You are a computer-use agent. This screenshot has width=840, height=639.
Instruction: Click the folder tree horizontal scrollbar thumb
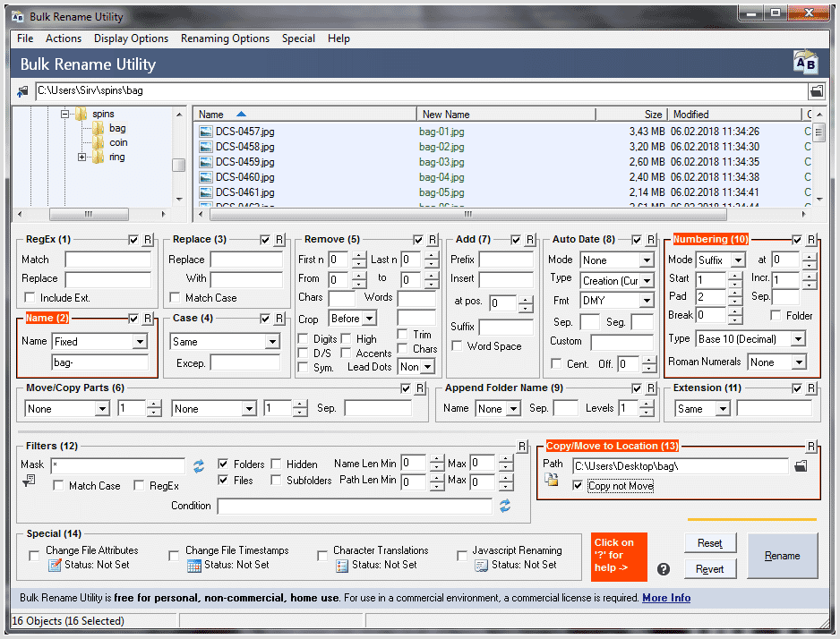(x=89, y=215)
